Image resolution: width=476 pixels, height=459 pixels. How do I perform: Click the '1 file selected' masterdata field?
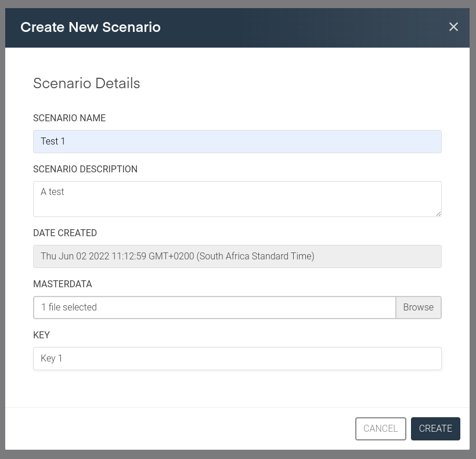pyautogui.click(x=214, y=308)
